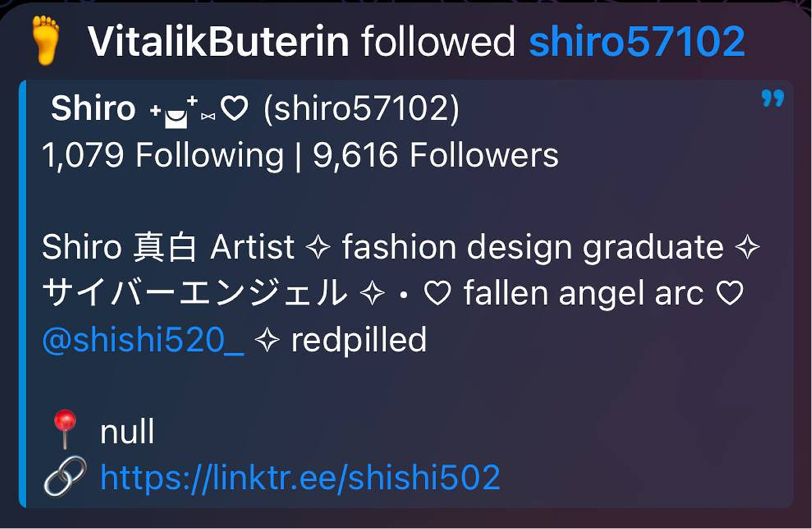812x529 pixels.
Task: Click the bold Shiro display name
Action: coord(94,109)
